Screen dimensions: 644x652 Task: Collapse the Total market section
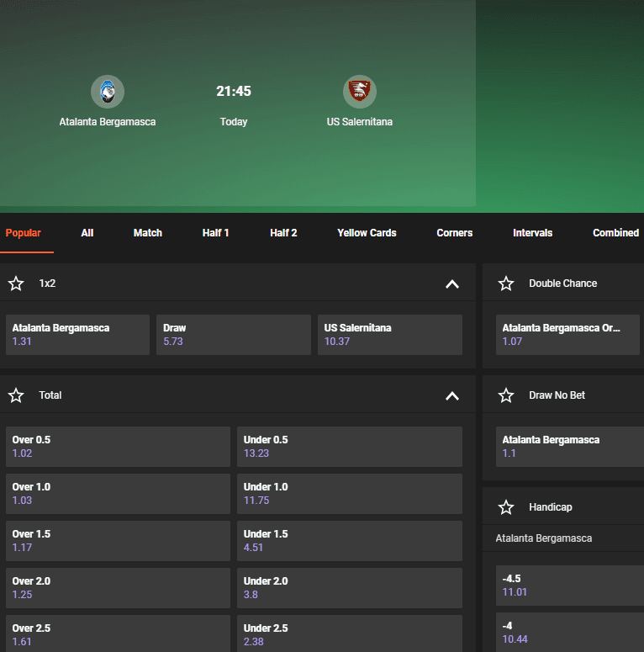[x=452, y=396]
